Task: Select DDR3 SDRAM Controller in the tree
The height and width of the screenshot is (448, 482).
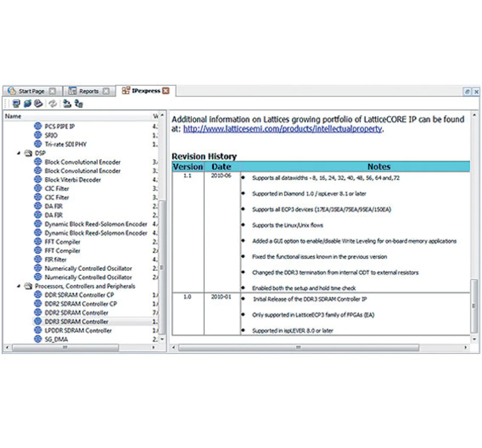Action: pyautogui.click(x=76, y=322)
